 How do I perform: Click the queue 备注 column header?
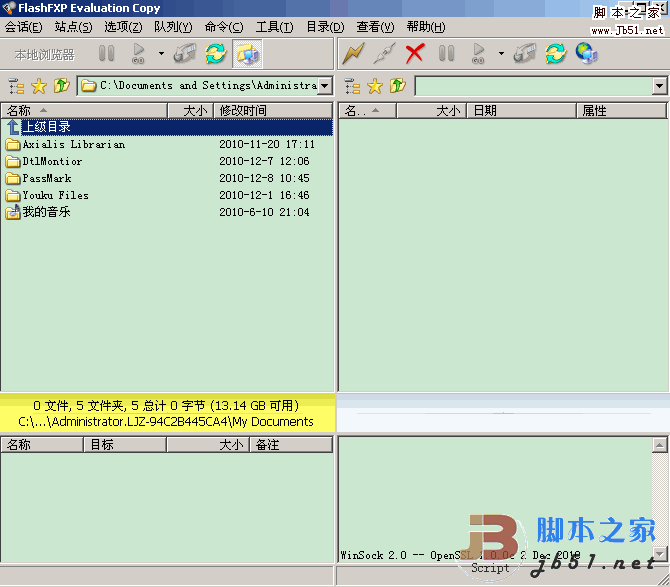pos(291,445)
